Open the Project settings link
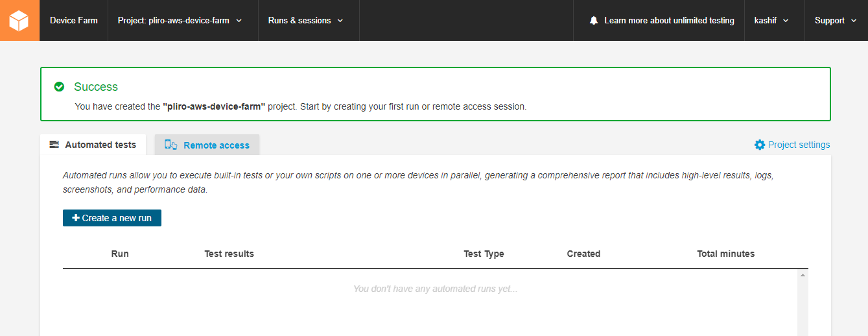This screenshot has height=336, width=868. click(x=799, y=145)
